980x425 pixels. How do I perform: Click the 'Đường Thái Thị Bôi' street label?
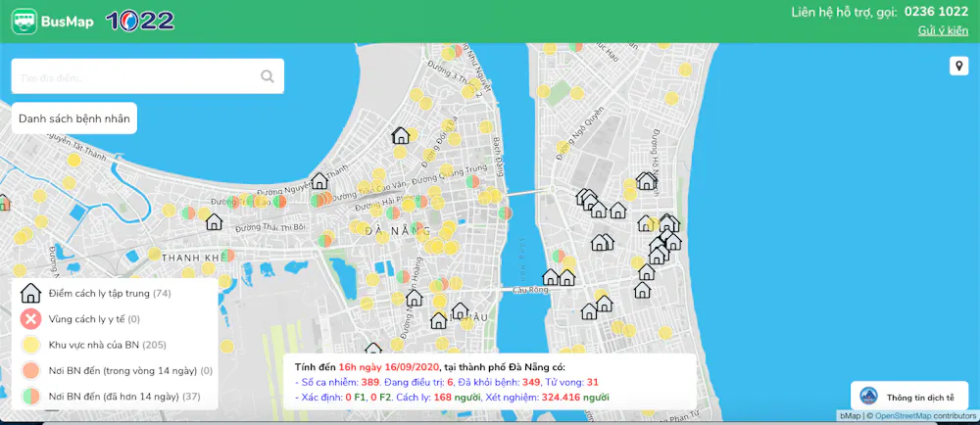tap(270, 227)
